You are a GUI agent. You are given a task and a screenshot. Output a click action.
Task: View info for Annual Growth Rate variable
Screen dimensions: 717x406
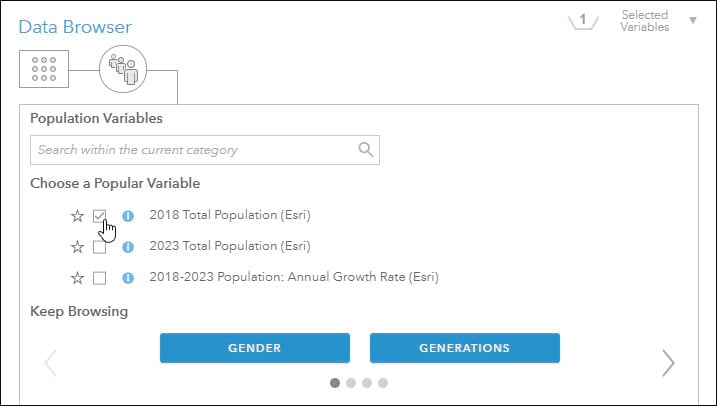point(127,278)
